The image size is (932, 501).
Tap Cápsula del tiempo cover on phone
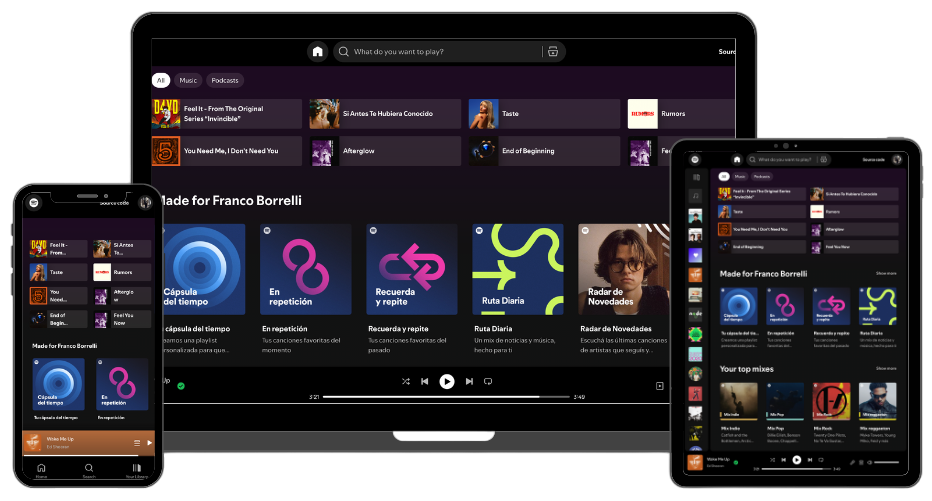tap(58, 384)
